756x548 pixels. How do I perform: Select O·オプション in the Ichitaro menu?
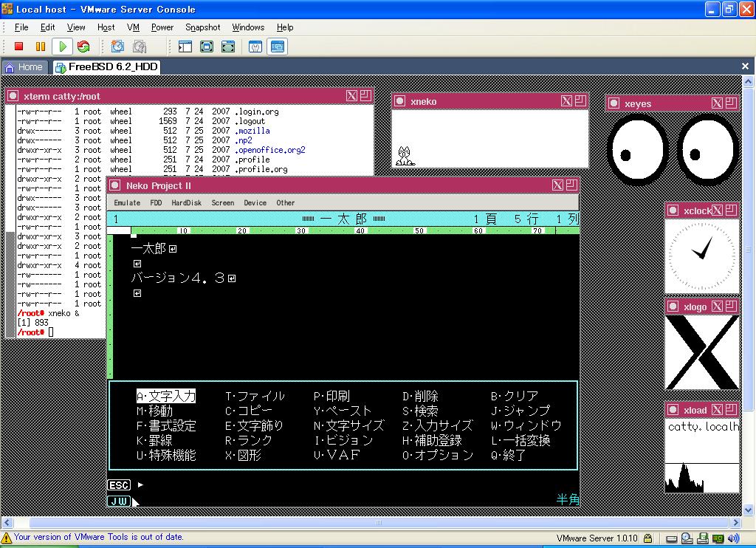coord(438,455)
